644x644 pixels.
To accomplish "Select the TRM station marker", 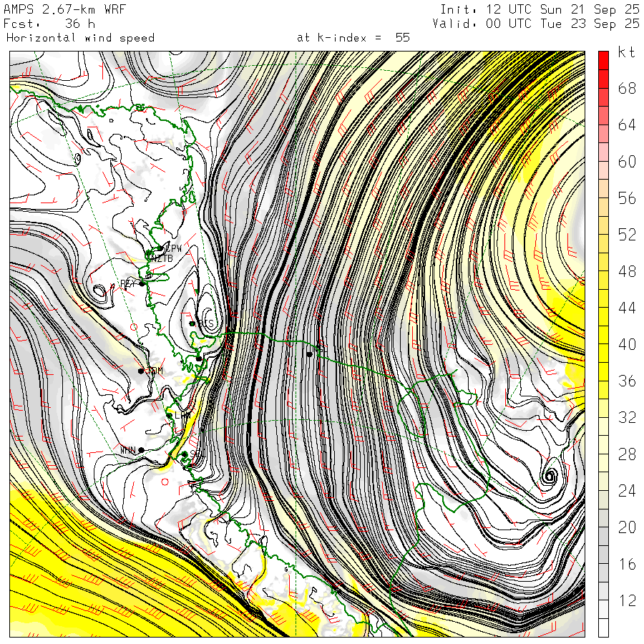I will point(141,371).
